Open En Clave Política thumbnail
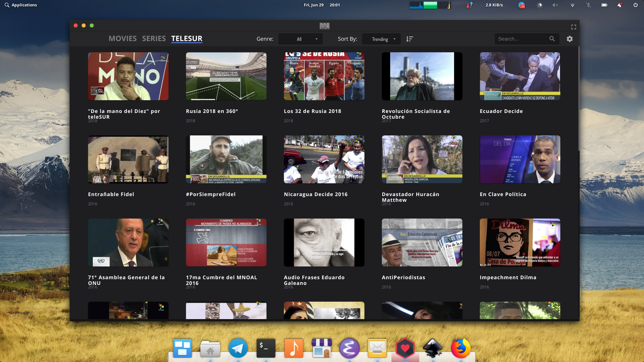644x362 pixels. click(x=520, y=159)
